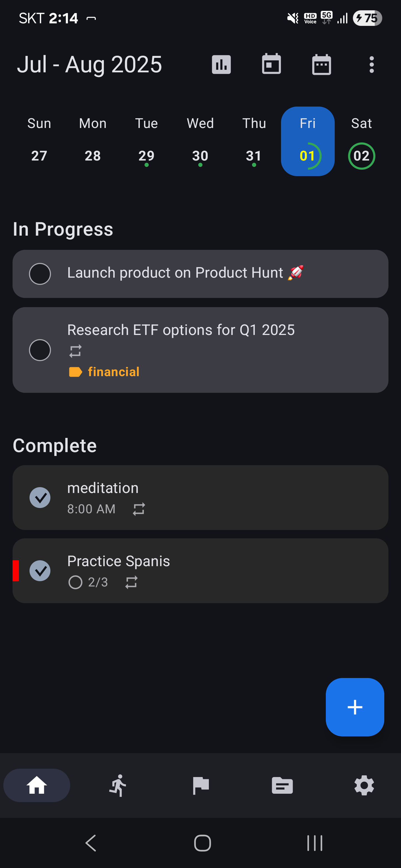Uncheck the Practice Spanis task
The height and width of the screenshot is (868, 401).
(x=40, y=571)
